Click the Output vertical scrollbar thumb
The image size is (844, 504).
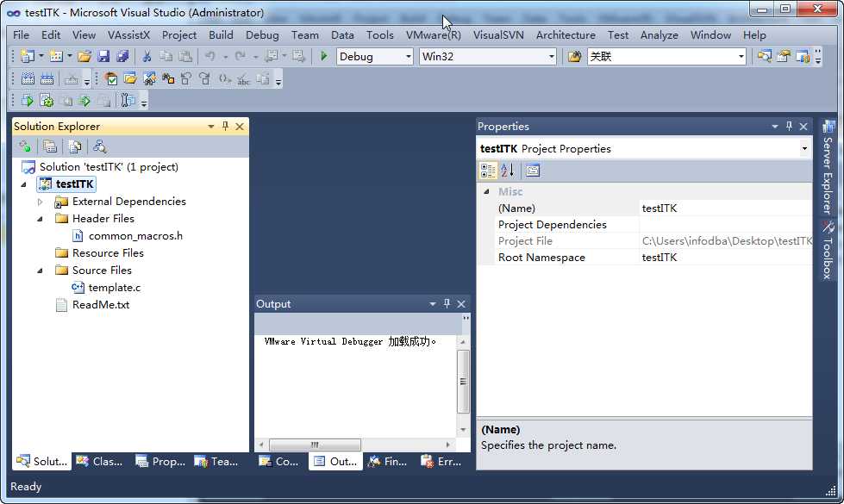point(463,382)
